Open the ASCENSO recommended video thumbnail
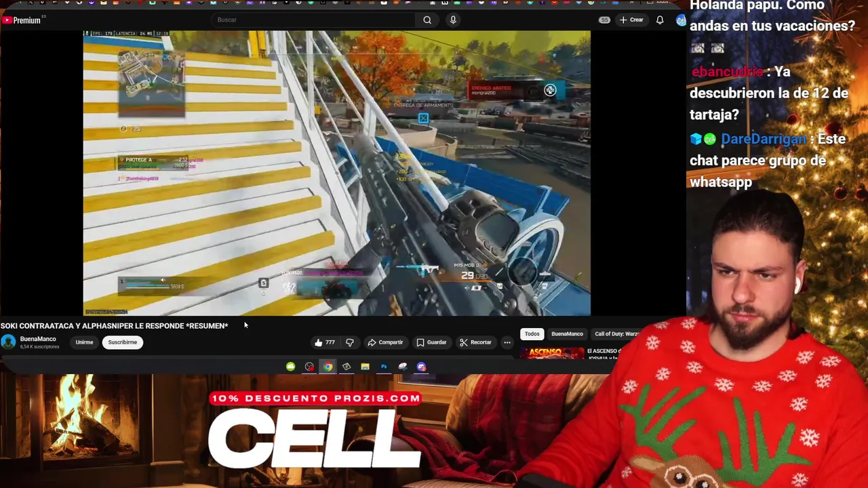 pyautogui.click(x=552, y=352)
